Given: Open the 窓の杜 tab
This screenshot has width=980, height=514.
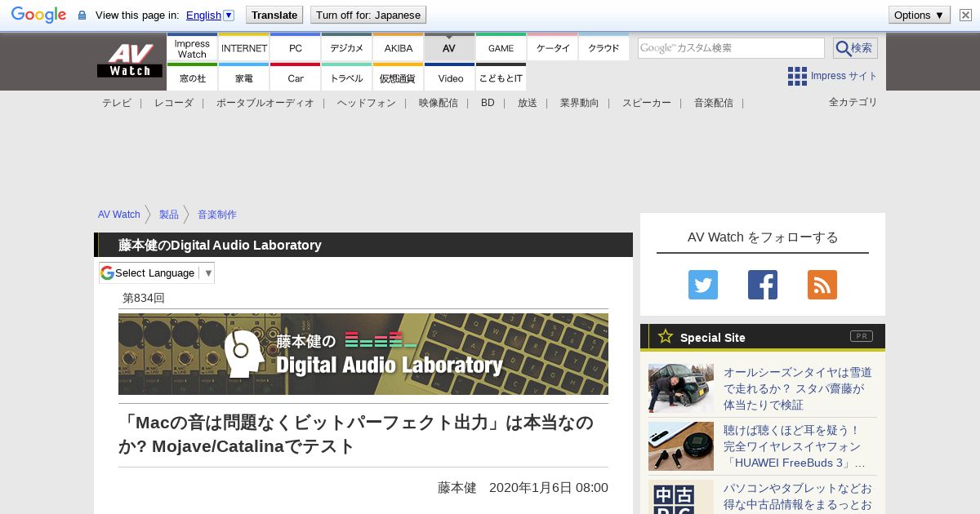Looking at the screenshot, I should pyautogui.click(x=192, y=78).
